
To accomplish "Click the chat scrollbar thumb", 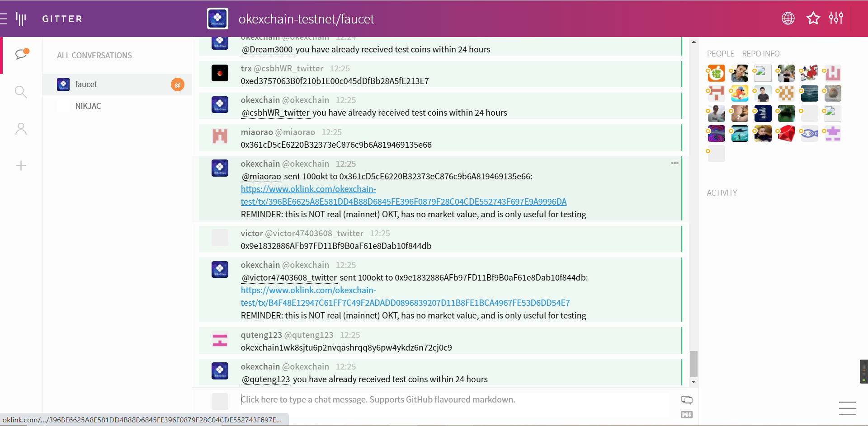I will (x=693, y=364).
